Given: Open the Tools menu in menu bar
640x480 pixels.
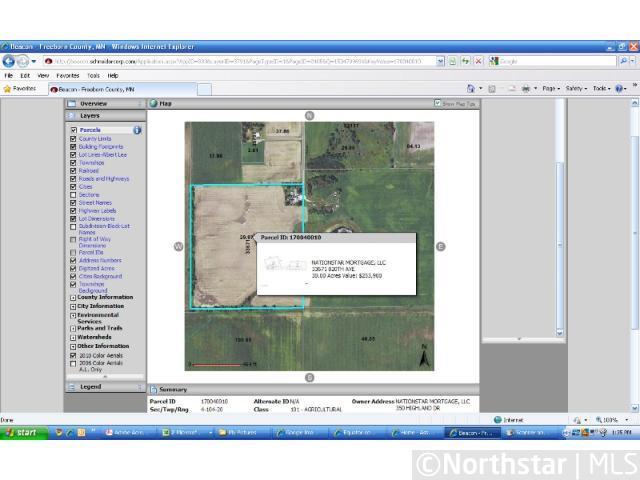Looking at the screenshot, I should [93, 75].
